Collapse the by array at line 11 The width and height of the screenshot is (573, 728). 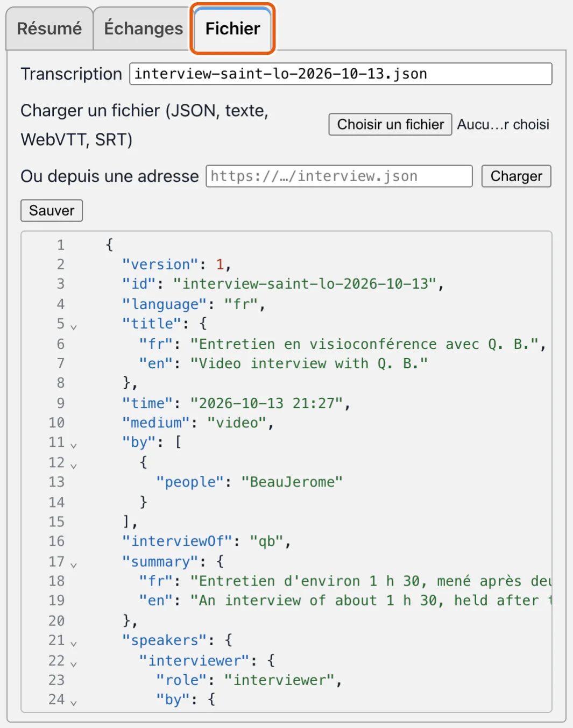coord(74,445)
